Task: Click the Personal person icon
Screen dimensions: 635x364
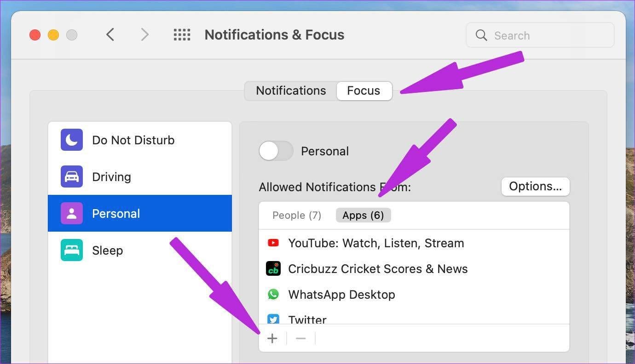Action: coord(72,213)
